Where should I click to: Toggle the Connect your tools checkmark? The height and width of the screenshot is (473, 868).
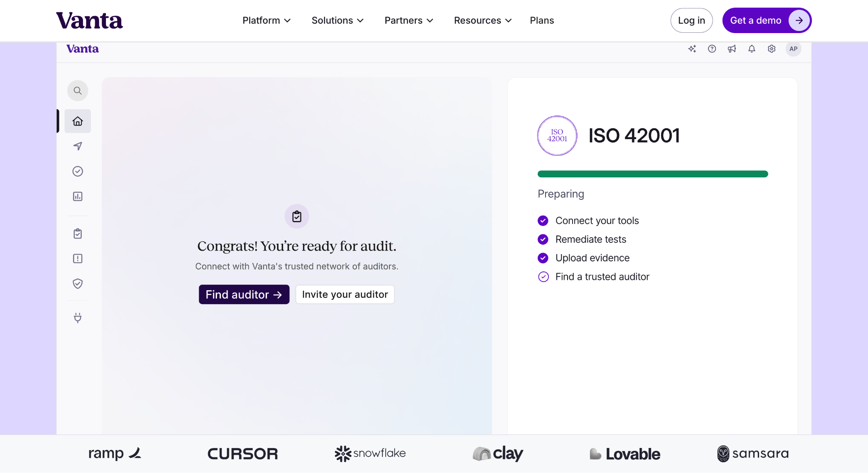click(x=543, y=221)
